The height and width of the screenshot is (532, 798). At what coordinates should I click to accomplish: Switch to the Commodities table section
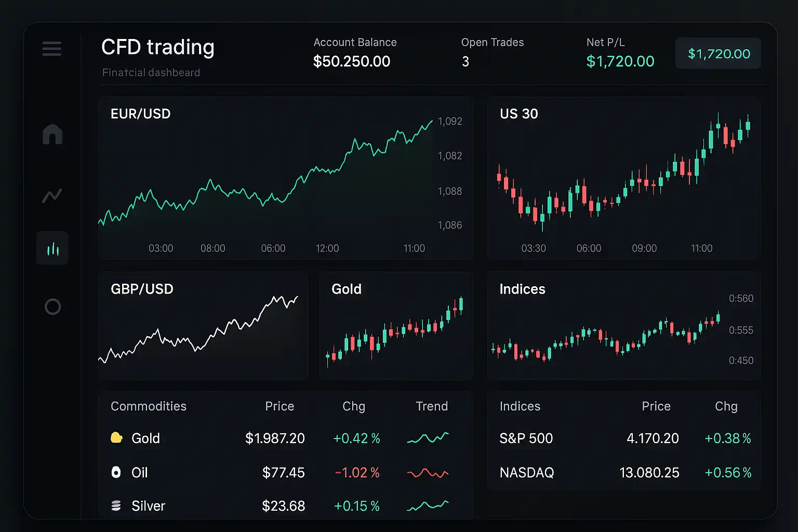(x=148, y=406)
